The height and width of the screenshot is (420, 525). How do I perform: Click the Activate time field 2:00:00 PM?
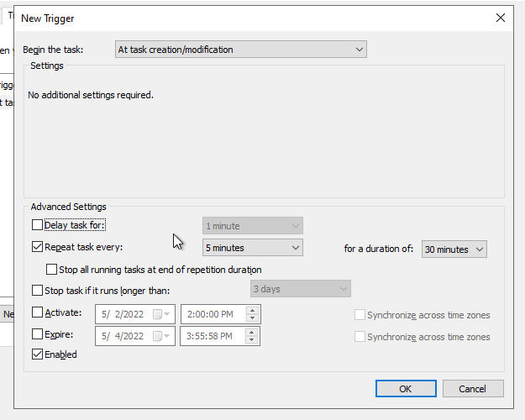point(211,314)
